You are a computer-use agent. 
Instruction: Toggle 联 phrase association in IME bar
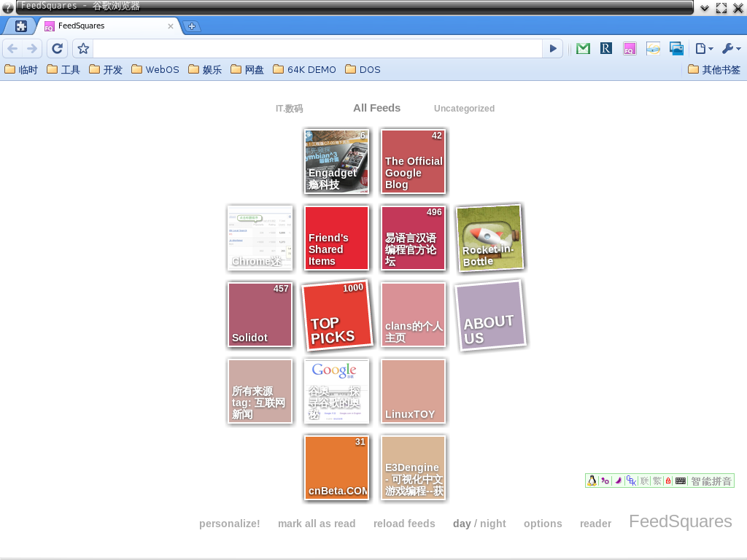(x=645, y=481)
